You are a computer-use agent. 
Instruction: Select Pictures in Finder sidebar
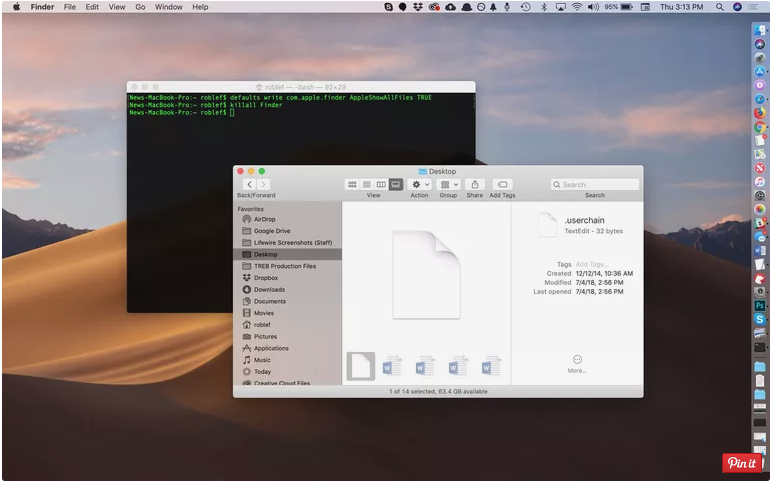[x=288, y=337]
